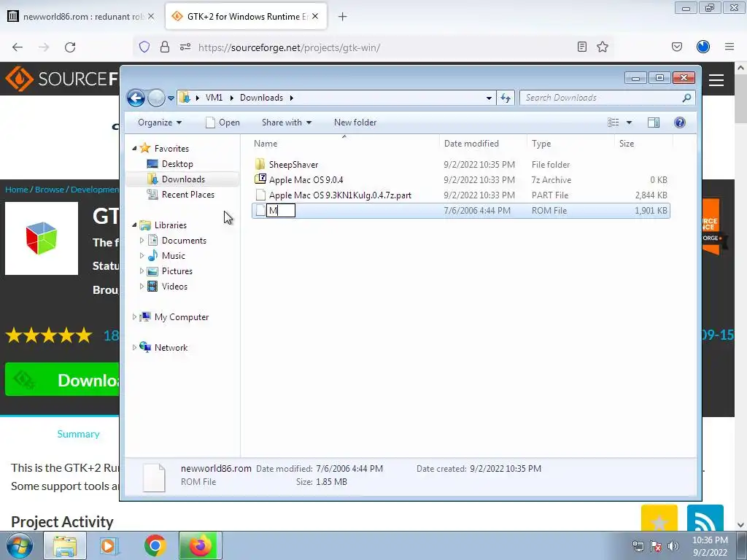Open a new Firefox tab
The width and height of the screenshot is (747, 560).
point(342,17)
